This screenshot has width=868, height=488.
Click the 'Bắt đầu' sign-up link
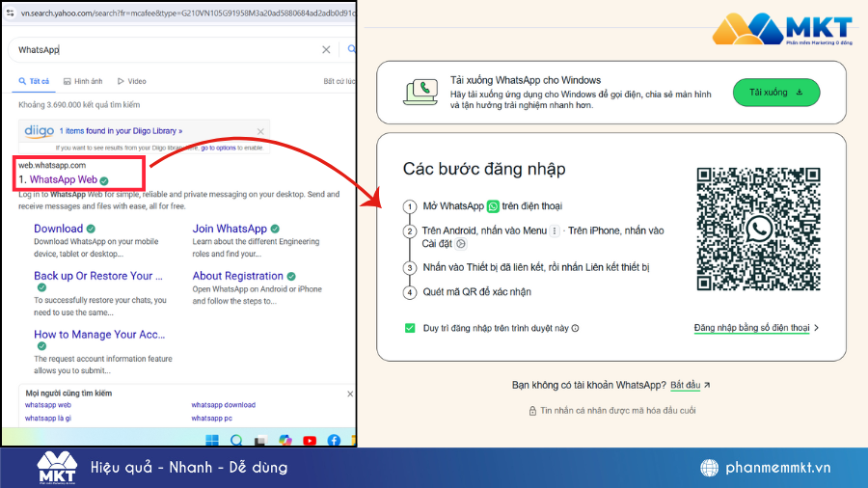pos(689,385)
